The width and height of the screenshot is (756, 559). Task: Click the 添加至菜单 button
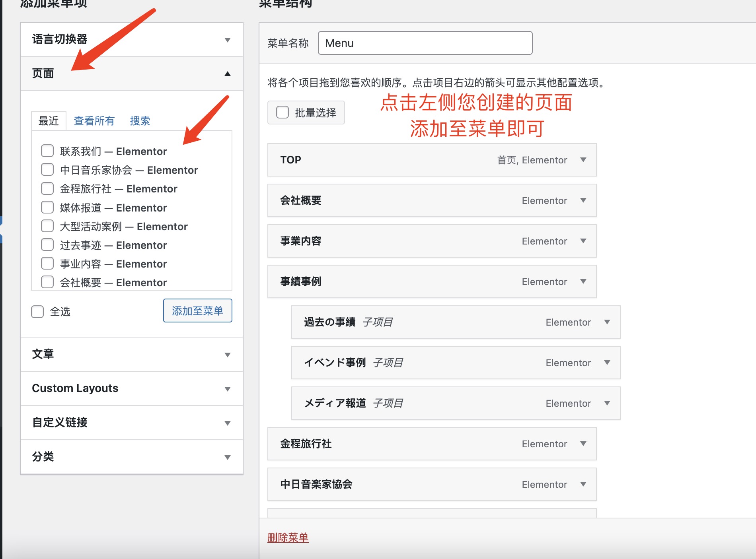click(197, 311)
